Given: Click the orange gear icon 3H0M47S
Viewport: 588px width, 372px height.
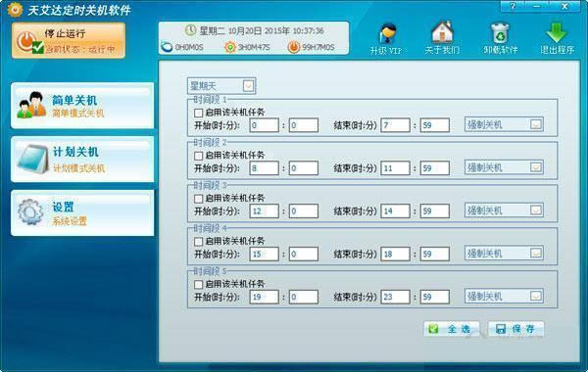Looking at the screenshot, I should click(x=230, y=47).
